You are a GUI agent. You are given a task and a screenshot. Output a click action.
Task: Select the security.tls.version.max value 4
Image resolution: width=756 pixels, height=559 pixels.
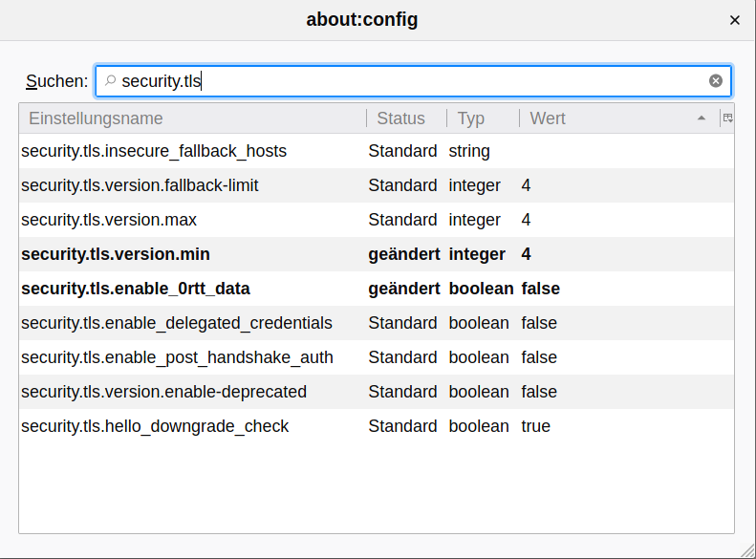click(526, 220)
